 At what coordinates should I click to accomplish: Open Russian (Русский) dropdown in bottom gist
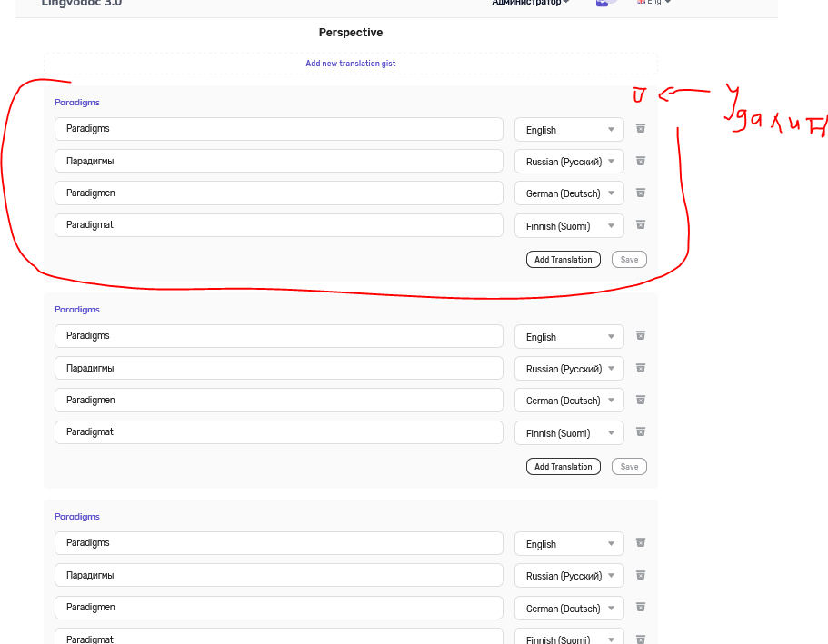point(569,575)
